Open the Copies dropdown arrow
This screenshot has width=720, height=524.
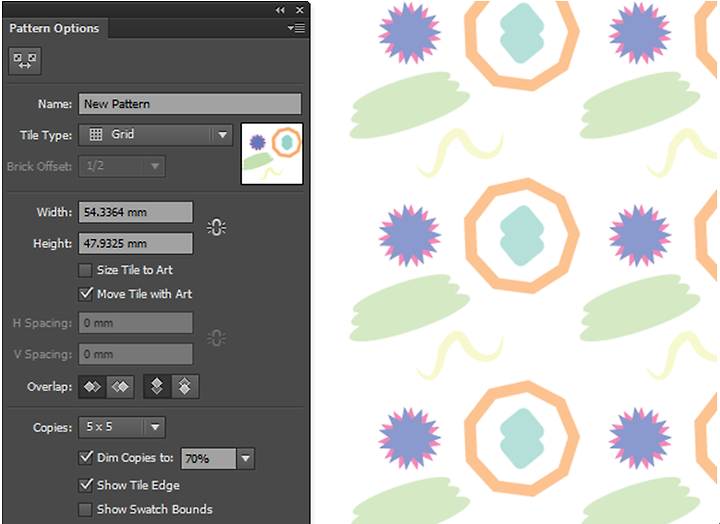coord(155,427)
